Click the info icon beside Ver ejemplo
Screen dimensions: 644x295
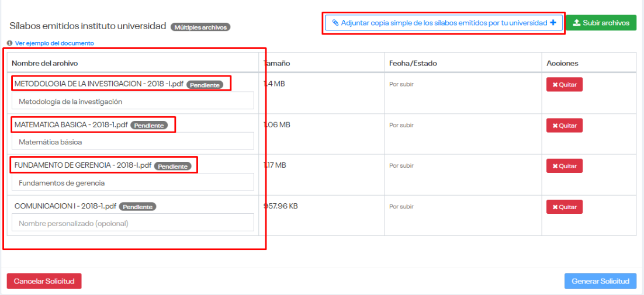click(10, 43)
